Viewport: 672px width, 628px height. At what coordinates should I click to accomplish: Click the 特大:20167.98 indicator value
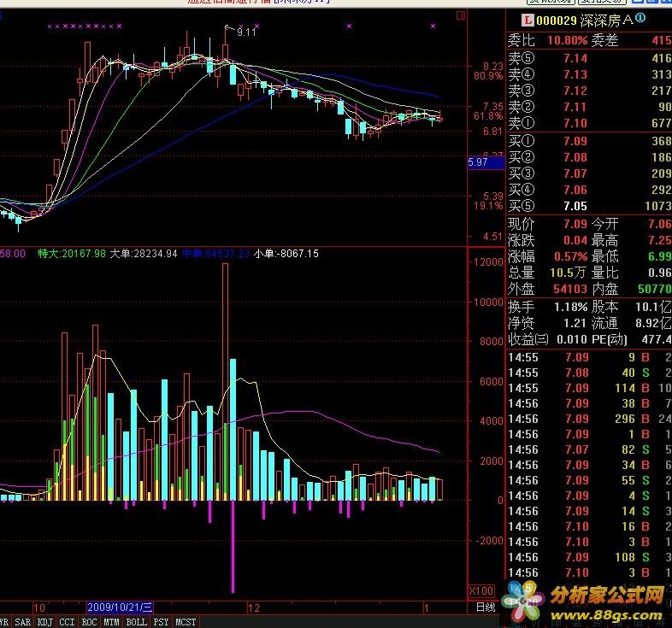(72, 254)
